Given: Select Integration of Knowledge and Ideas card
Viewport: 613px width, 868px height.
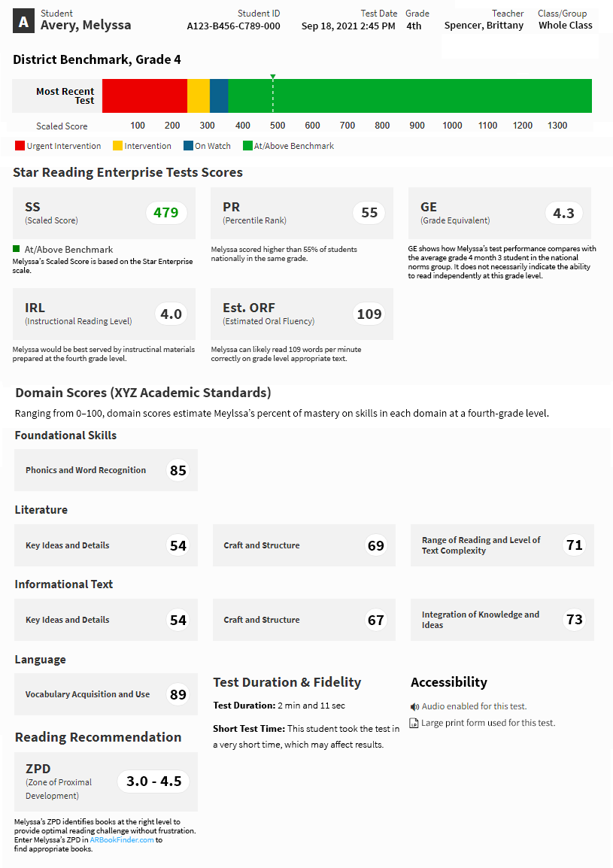Looking at the screenshot, I should 502,620.
